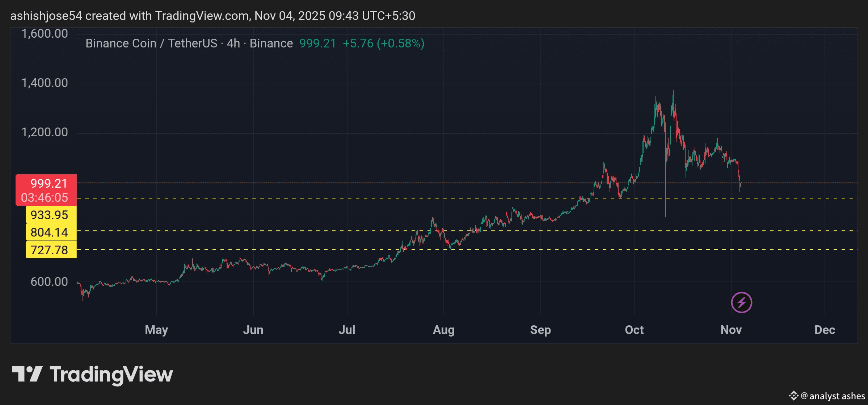
Task: Click the +5.76 (+0.58%) change value
Action: [383, 43]
